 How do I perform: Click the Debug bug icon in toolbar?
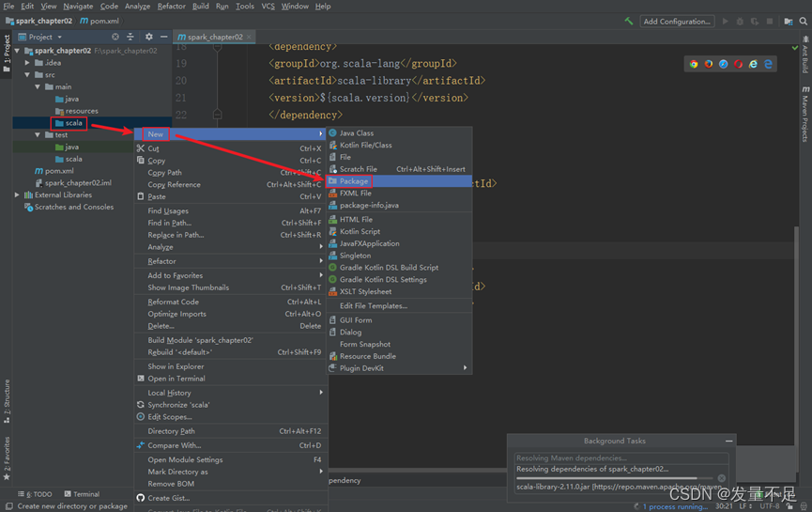click(x=740, y=22)
